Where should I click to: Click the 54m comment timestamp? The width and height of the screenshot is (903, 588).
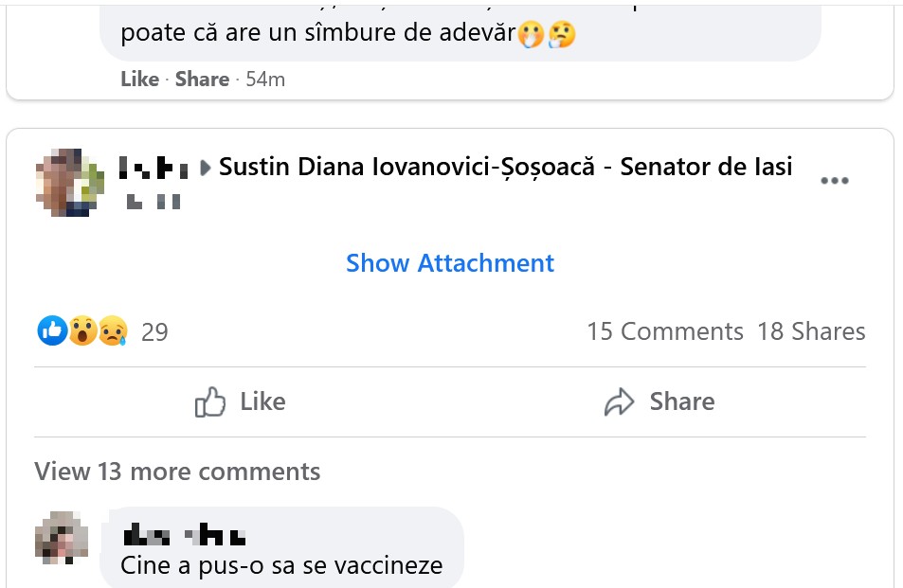click(265, 80)
